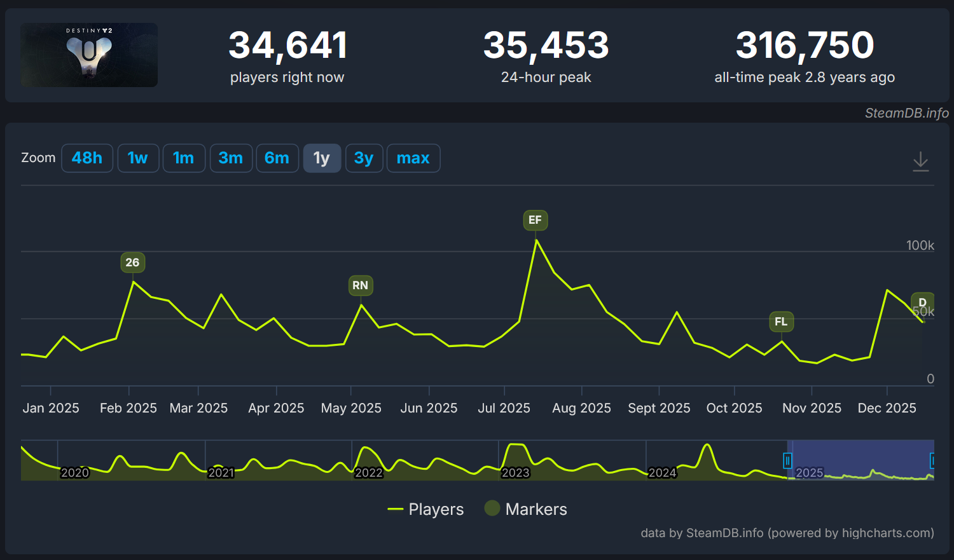This screenshot has height=560, width=954.
Task: Click the 2024 label in navigator
Action: tap(662, 472)
